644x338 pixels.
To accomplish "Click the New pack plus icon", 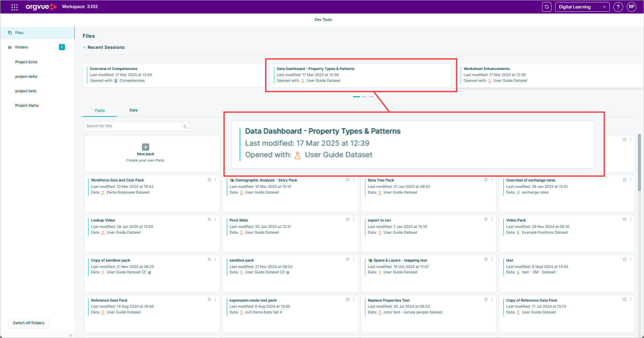I will click(146, 147).
